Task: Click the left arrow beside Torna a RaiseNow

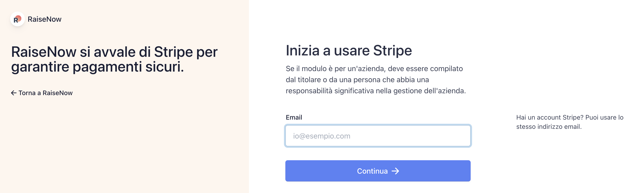Action: [x=14, y=93]
